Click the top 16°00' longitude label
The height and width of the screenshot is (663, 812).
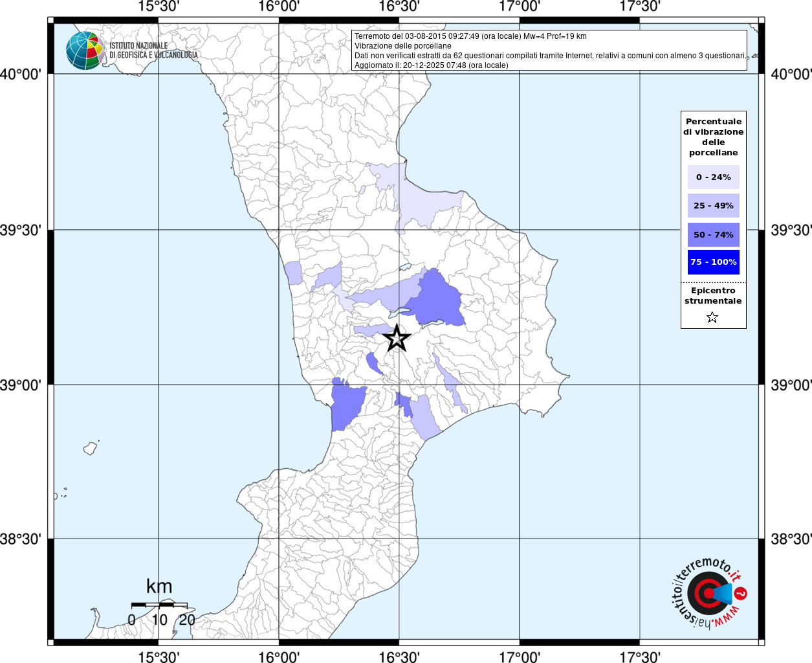click(x=279, y=6)
